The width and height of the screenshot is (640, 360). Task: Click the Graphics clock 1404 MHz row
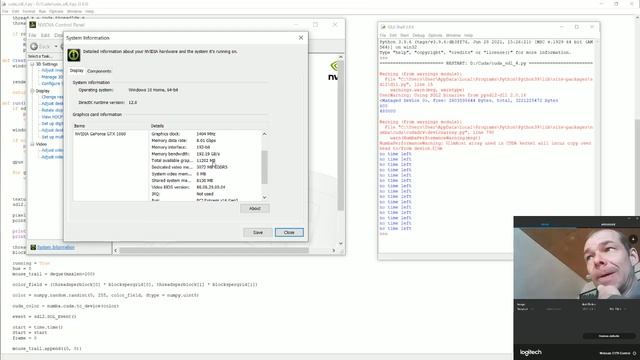pyautogui.click(x=206, y=134)
